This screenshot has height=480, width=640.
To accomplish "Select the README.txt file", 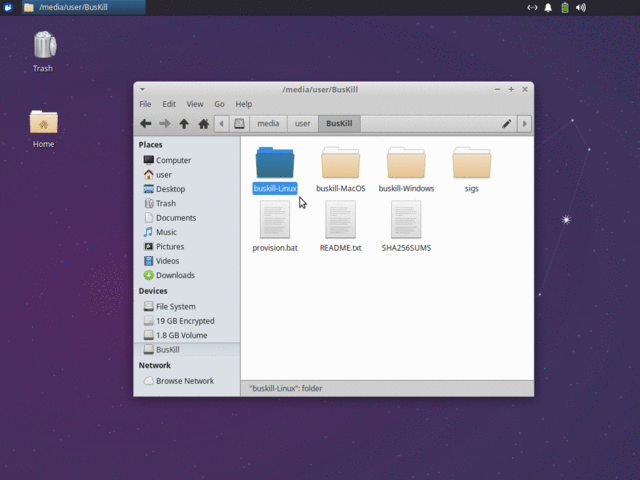I will (340, 227).
